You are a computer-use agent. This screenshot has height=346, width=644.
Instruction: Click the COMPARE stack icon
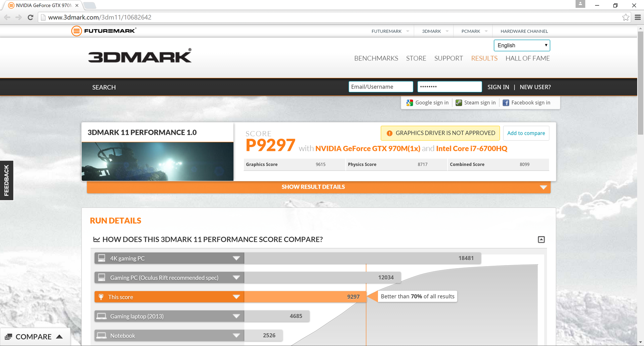point(9,337)
